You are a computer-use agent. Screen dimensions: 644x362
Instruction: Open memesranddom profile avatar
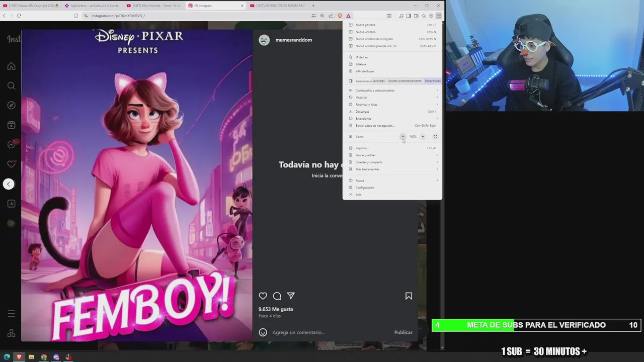[x=264, y=40]
